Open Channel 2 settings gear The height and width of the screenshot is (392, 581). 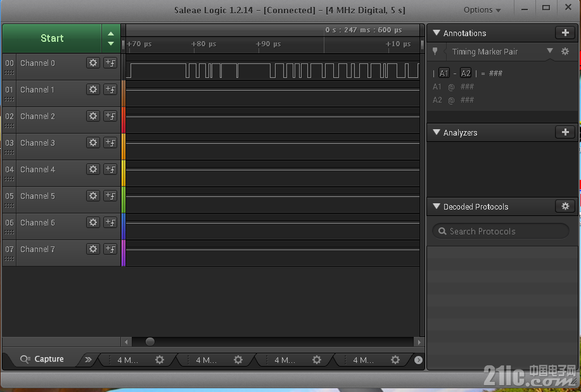pos(93,116)
